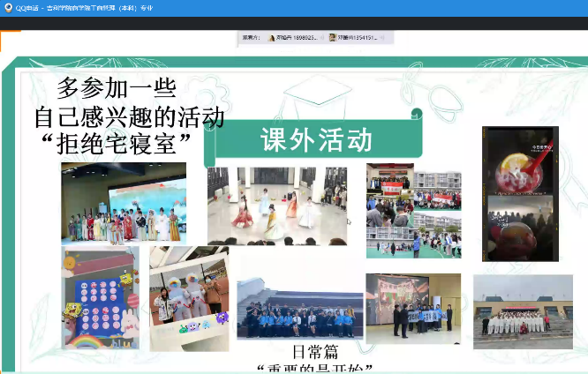Open the indoor hanfu dance photo

277,206
